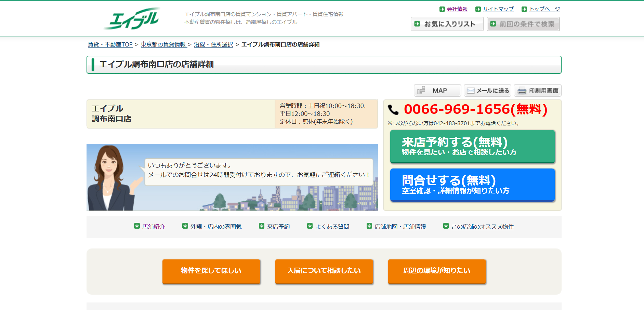Viewport: 644px width, 310px height.
Task: Click メールに送る button
Action: [487, 91]
